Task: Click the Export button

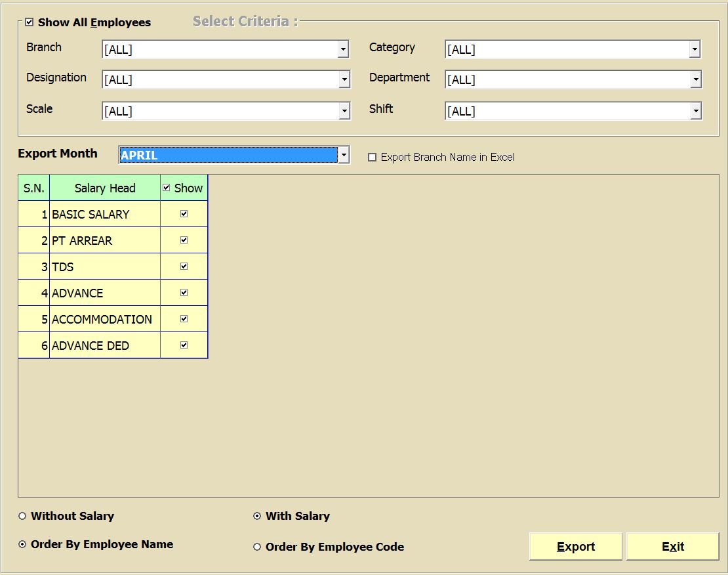Action: coord(575,547)
